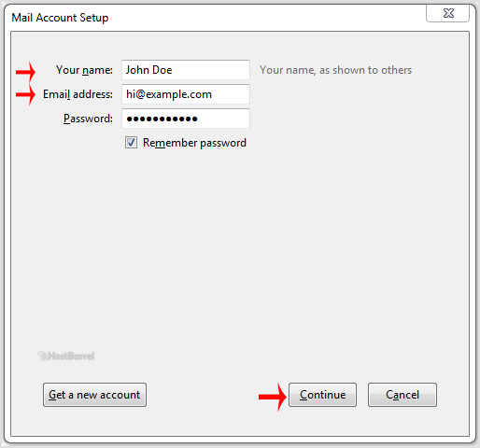The image size is (480, 448).
Task: Cancel the mail account setup
Action: (x=402, y=395)
